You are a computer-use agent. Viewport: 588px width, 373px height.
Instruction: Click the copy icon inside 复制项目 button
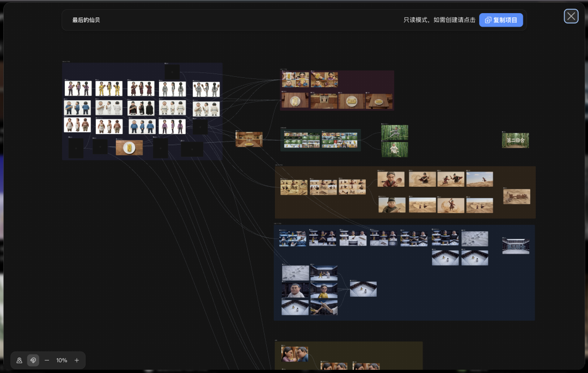(488, 20)
